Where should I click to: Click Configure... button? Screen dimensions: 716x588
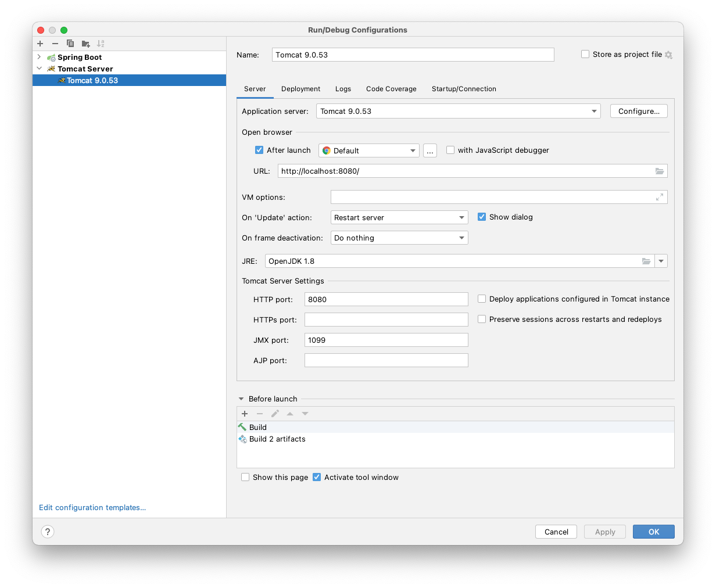(x=639, y=111)
